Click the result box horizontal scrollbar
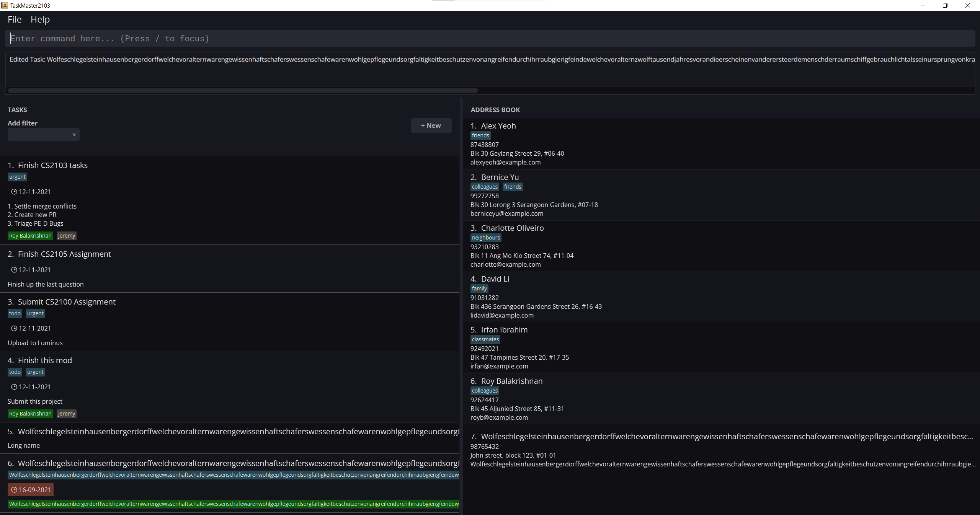Screen dimensions: 980x515 (x=243, y=91)
